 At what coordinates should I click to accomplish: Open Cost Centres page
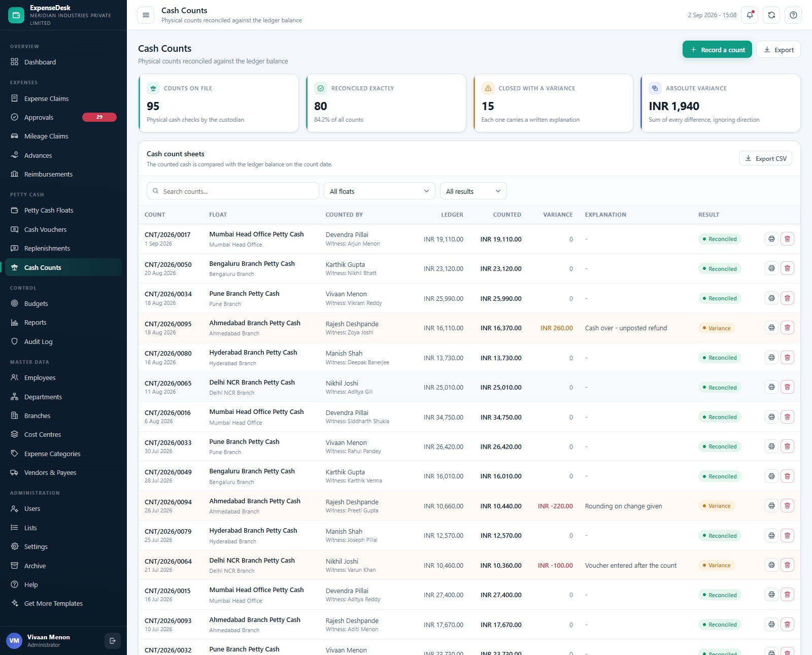click(63, 434)
